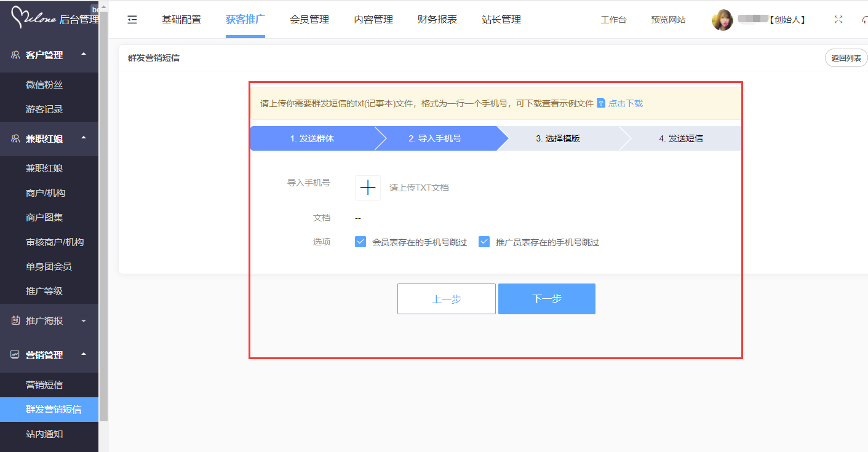Open 微信粉丝 in the sidebar

click(44, 85)
